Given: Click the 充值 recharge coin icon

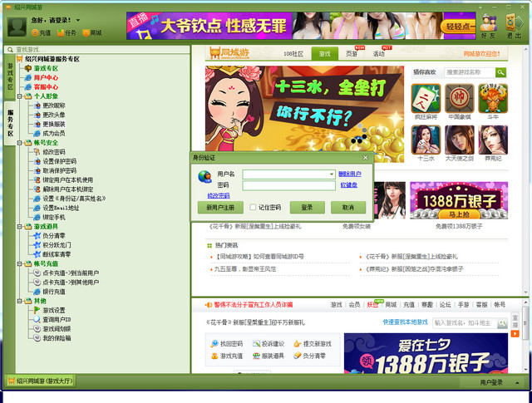Looking at the screenshot, I should click(35, 32).
